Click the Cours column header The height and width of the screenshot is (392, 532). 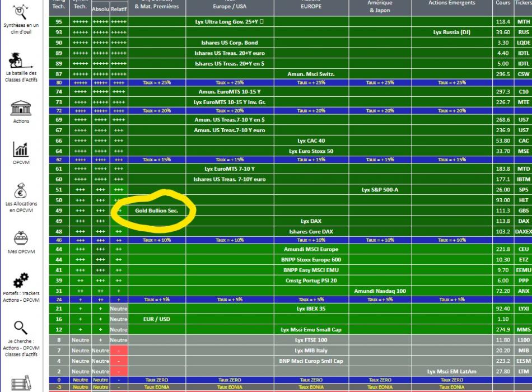[503, 3]
